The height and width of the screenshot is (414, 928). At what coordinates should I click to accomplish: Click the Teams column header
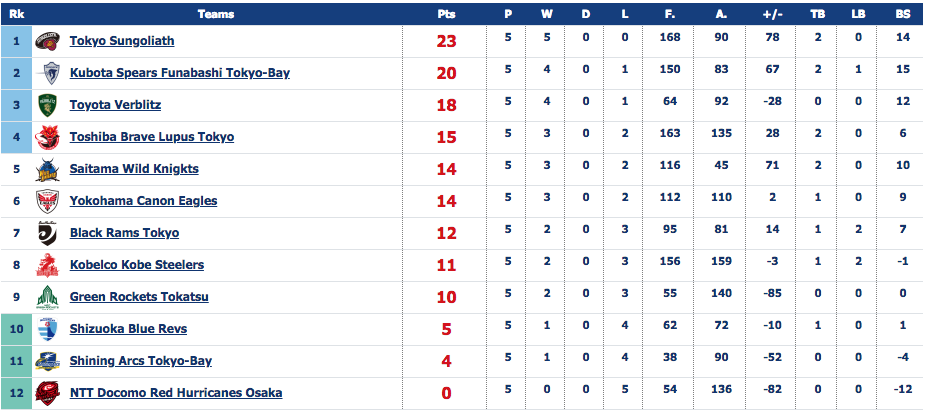click(x=216, y=14)
